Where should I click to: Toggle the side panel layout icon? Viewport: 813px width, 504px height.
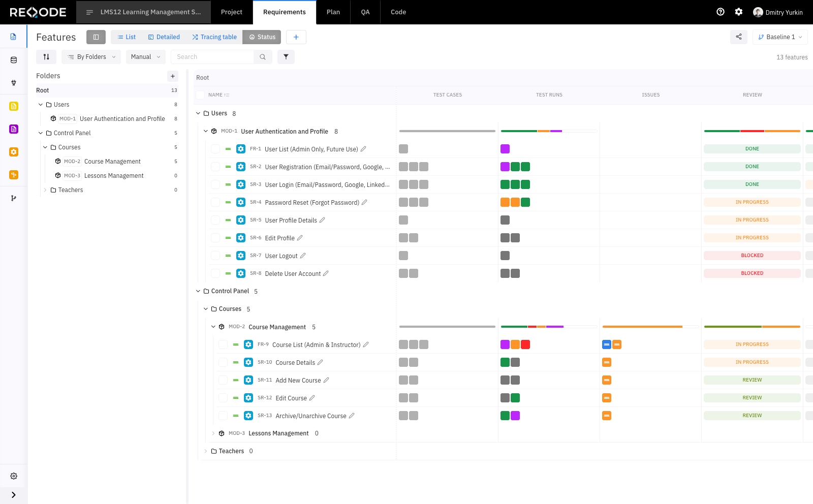coord(96,37)
